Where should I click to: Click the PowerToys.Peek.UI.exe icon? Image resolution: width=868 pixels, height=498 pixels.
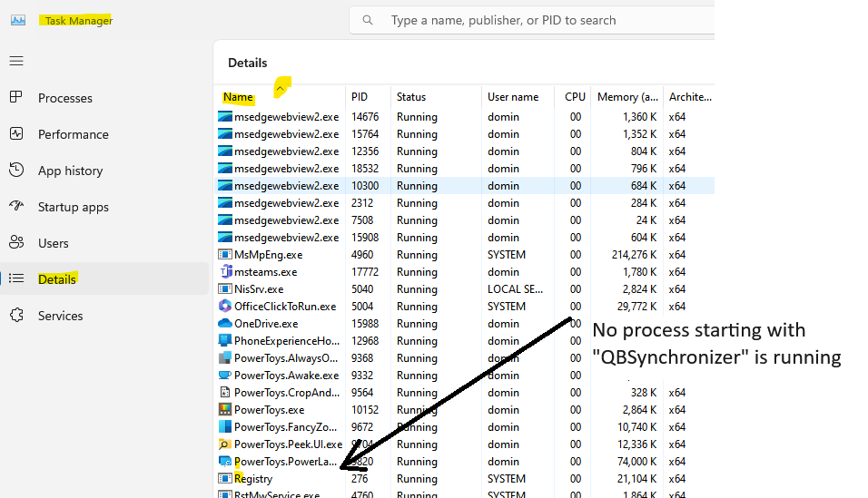(x=225, y=444)
